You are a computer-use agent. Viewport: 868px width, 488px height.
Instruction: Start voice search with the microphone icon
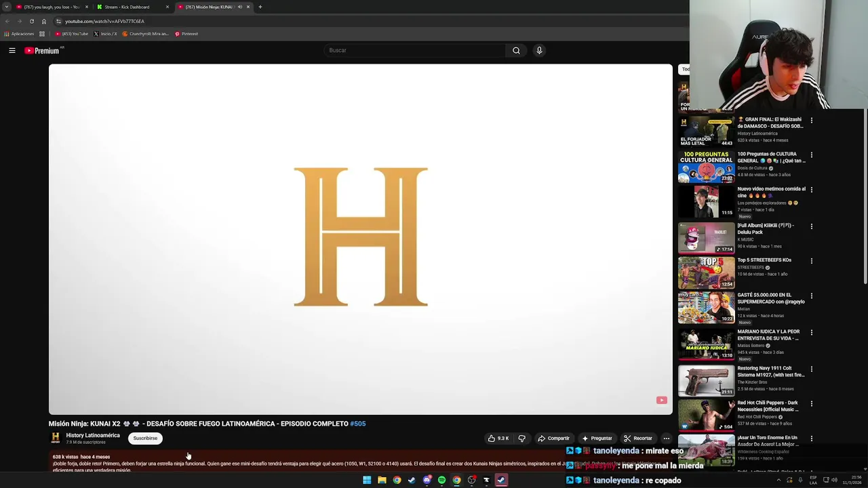pos(539,50)
